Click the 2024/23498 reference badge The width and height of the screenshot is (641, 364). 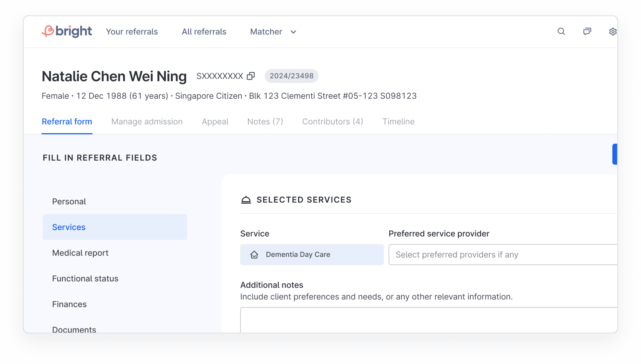coord(291,76)
